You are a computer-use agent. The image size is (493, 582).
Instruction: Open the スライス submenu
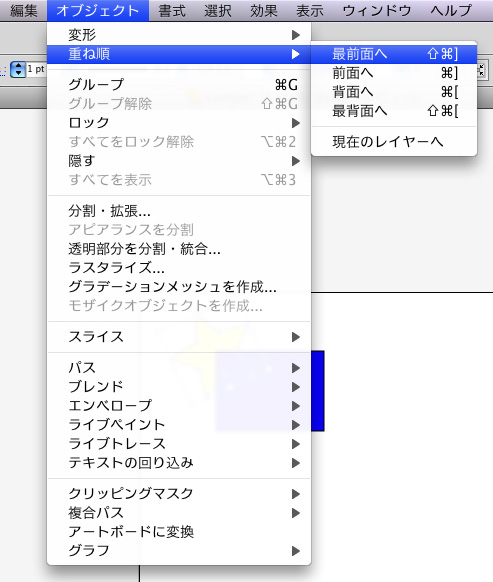click(x=179, y=337)
